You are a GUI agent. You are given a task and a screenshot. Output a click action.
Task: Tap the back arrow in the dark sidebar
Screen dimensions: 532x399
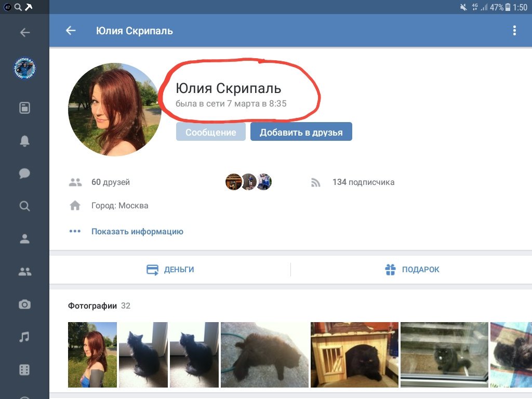pos(25,33)
